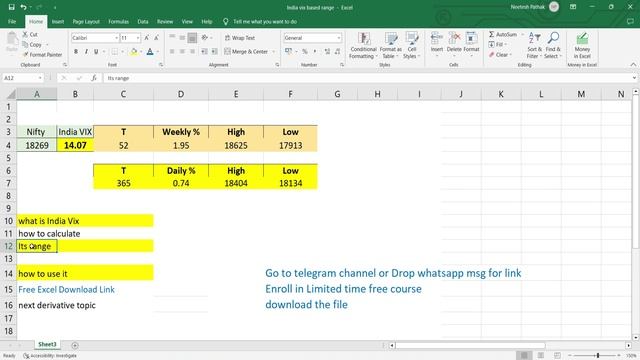The height and width of the screenshot is (360, 640).
Task: Toggle Bold formatting
Action: (x=76, y=51)
